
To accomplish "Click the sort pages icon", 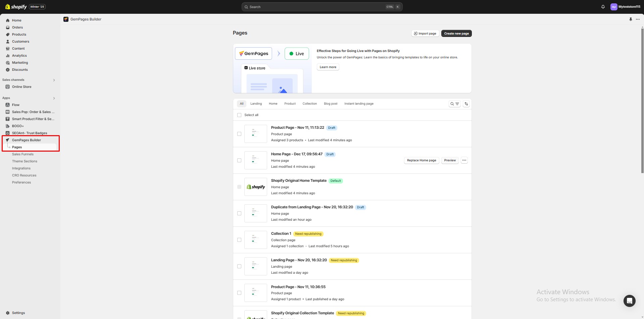I will [x=466, y=104].
